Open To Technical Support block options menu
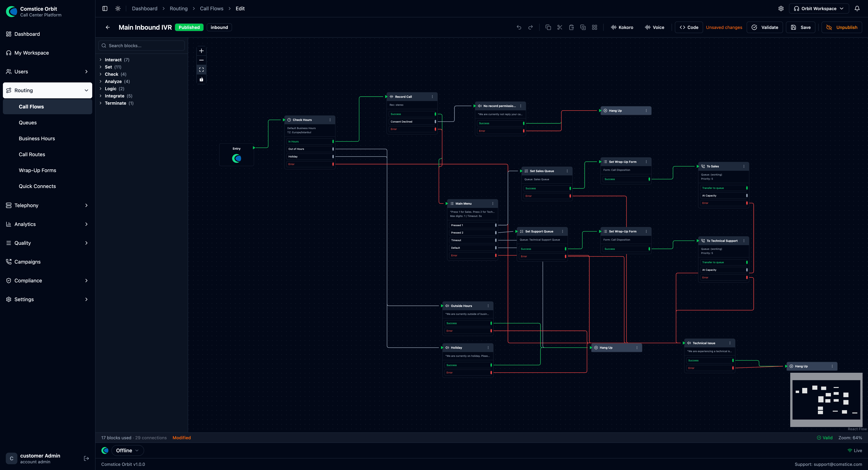 pyautogui.click(x=744, y=241)
